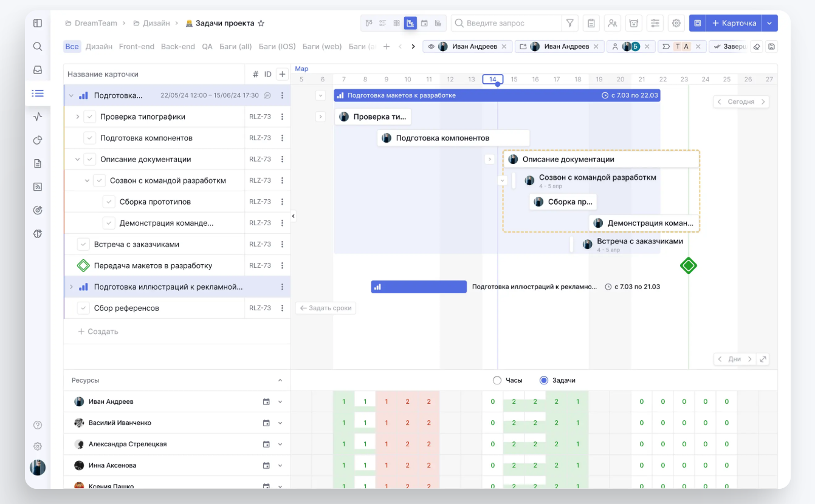The image size is (815, 504).
Task: Open the inbox icon in left sidebar
Action: click(38, 70)
